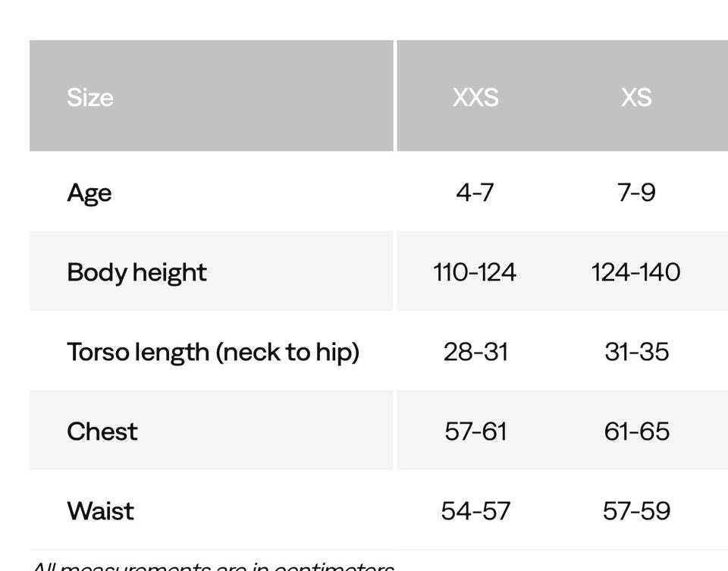Select the Chest row label
Image resolution: width=728 pixels, height=571 pixels.
102,431
